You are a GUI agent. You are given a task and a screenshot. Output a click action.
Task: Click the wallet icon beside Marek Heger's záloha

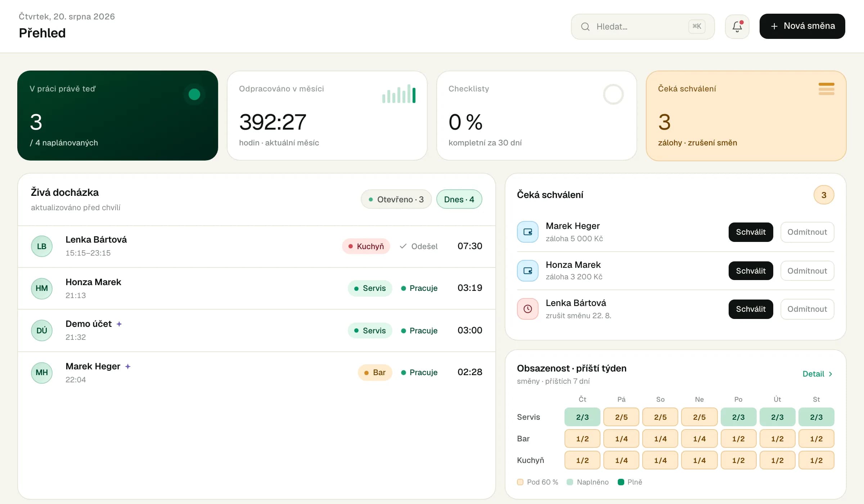(527, 232)
